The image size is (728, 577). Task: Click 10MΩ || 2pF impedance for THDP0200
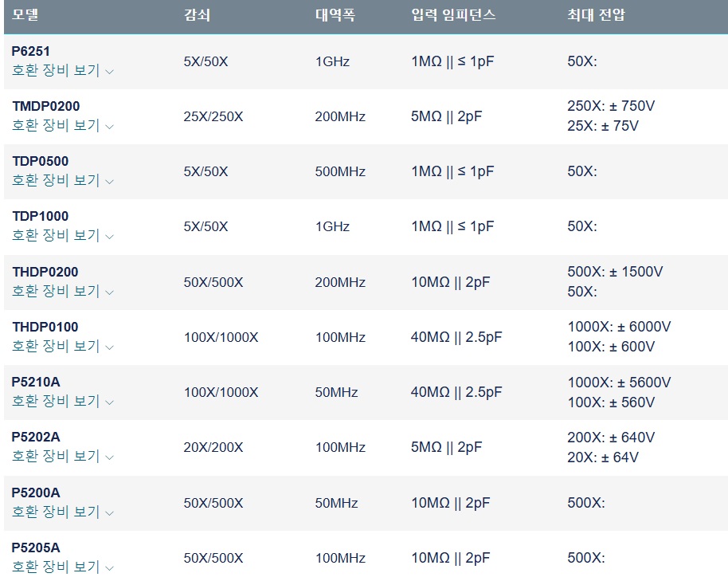point(450,282)
